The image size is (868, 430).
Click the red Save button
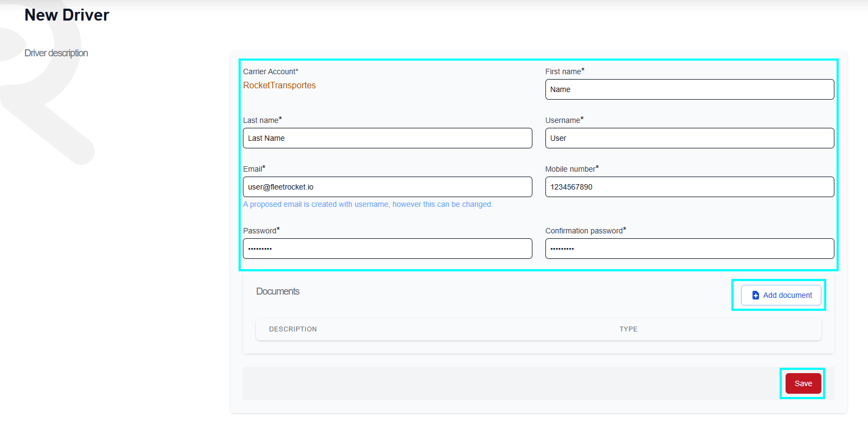tap(803, 383)
